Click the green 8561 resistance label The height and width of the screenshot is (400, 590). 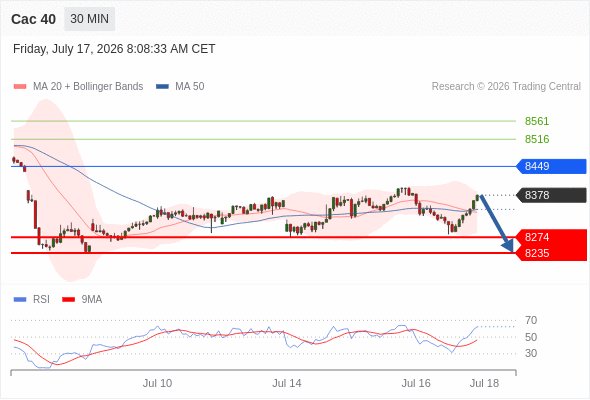[537, 121]
